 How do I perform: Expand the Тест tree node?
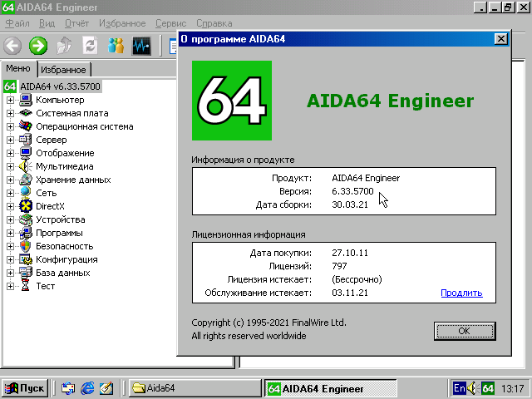11,286
